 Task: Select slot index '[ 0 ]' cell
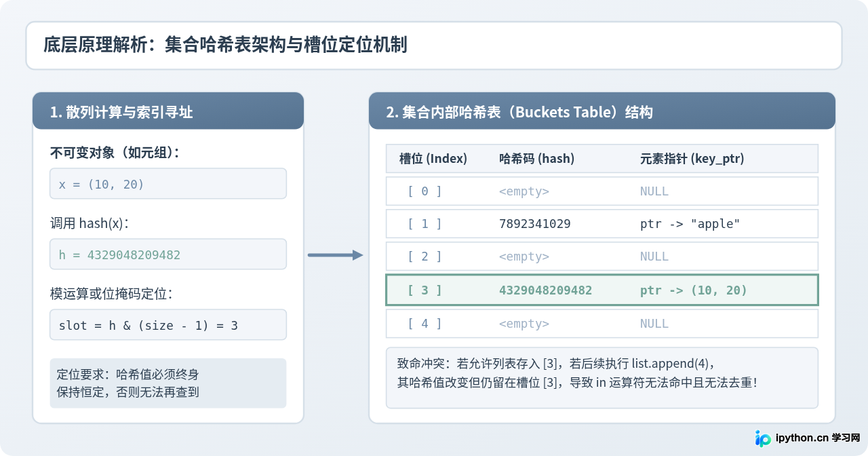[425, 191]
